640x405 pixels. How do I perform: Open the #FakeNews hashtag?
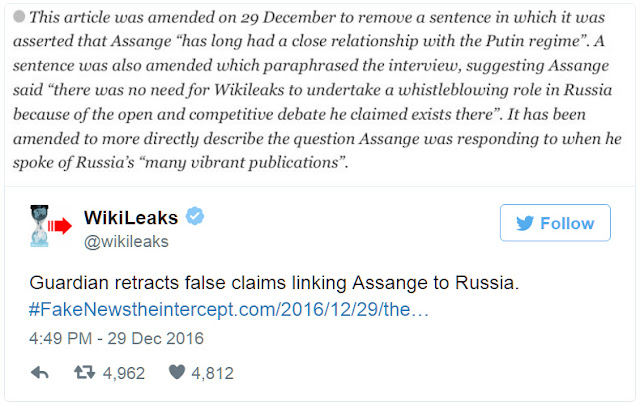coord(79,308)
